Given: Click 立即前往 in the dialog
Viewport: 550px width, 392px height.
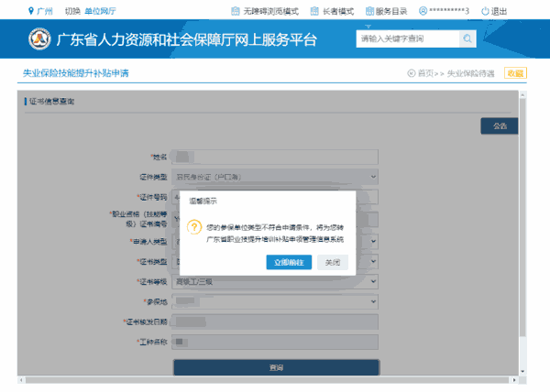Looking at the screenshot, I should (289, 262).
